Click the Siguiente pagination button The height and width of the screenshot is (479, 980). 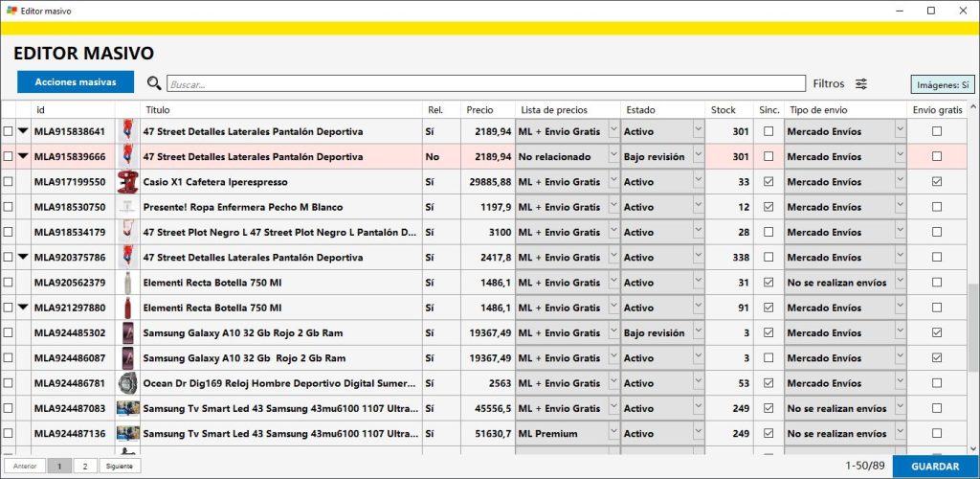120,467
